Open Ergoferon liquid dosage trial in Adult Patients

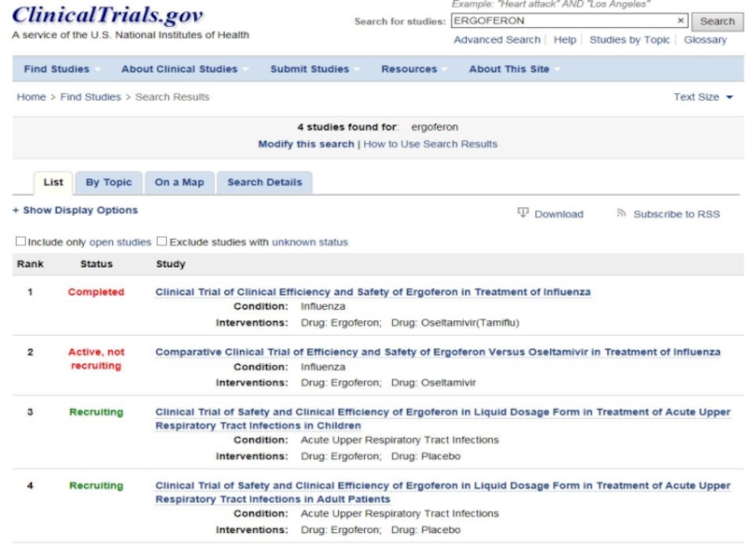click(x=443, y=493)
